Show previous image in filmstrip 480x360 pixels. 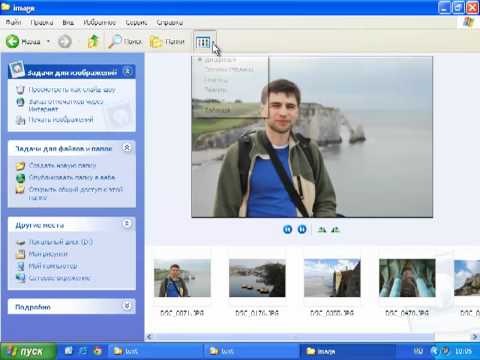pyautogui.click(x=287, y=229)
